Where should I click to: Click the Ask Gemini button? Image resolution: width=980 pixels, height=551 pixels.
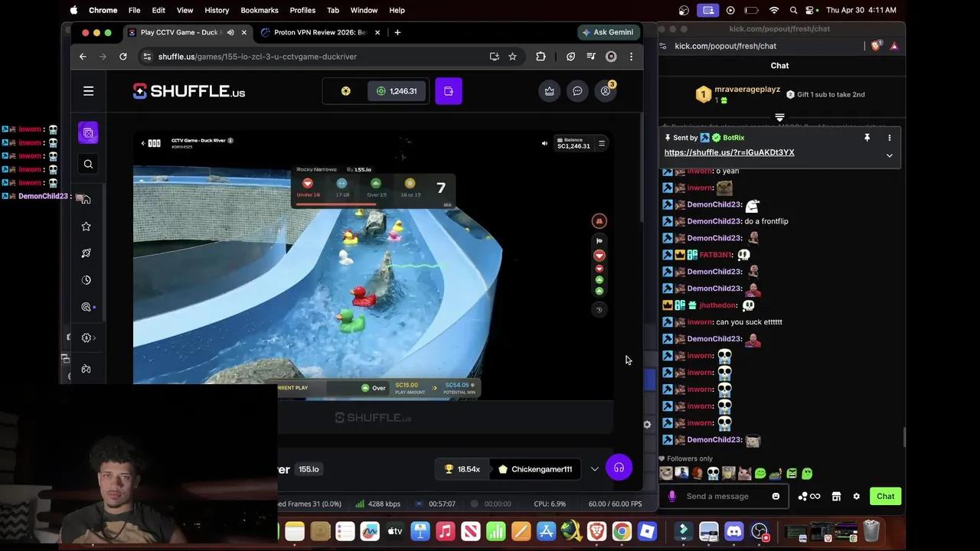pos(608,32)
